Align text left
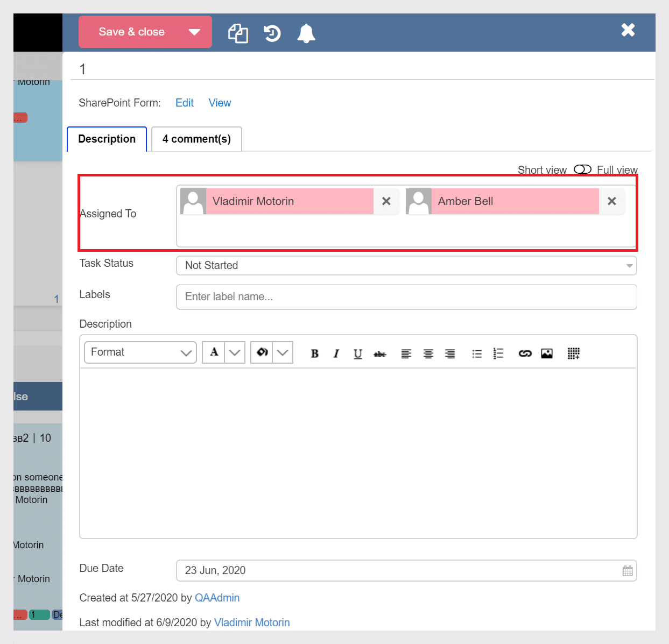Screen dimensions: 669x644 tap(406, 353)
